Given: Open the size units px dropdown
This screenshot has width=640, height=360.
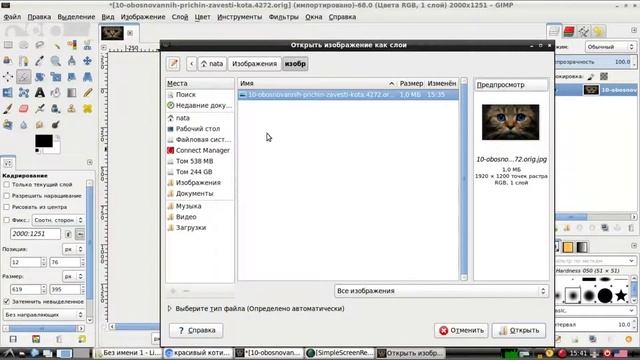Looking at the screenshot, I should coord(73,276).
